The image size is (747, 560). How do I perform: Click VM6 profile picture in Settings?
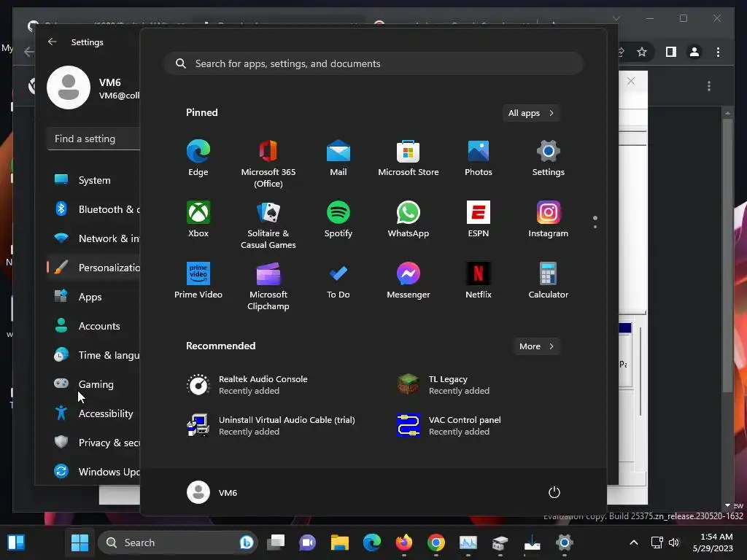(x=69, y=87)
